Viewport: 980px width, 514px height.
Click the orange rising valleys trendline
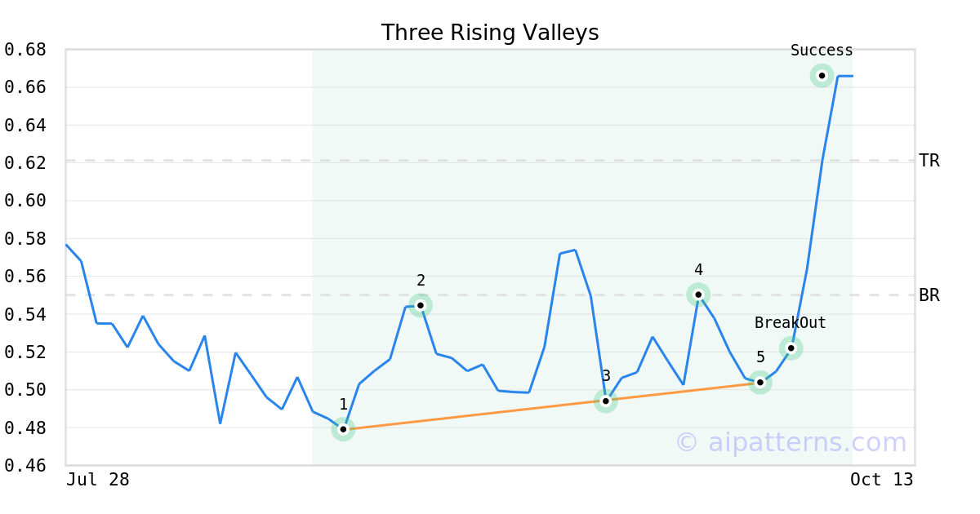pyautogui.click(x=474, y=414)
